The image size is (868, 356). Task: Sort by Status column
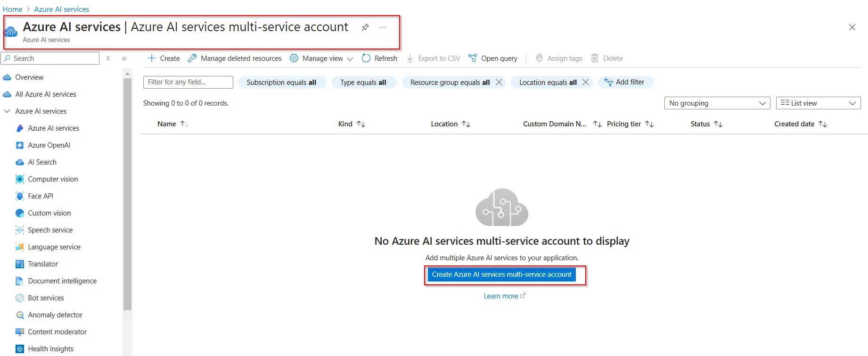point(706,124)
